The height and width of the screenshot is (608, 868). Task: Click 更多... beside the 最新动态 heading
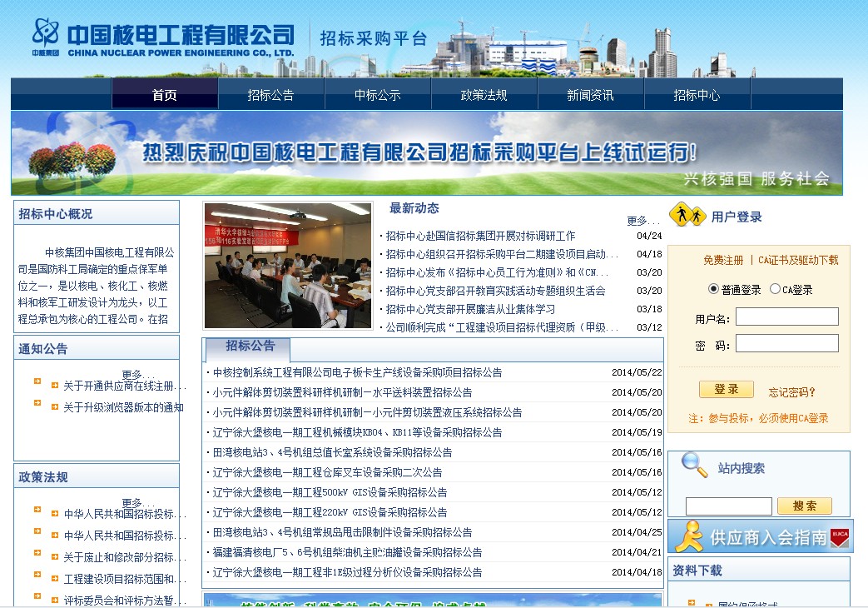click(644, 222)
